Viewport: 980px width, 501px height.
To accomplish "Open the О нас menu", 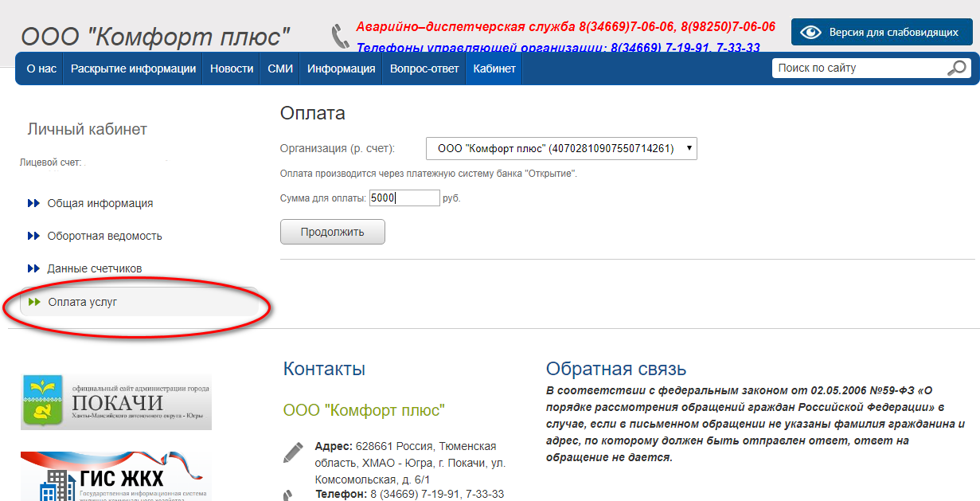I will coord(41,68).
